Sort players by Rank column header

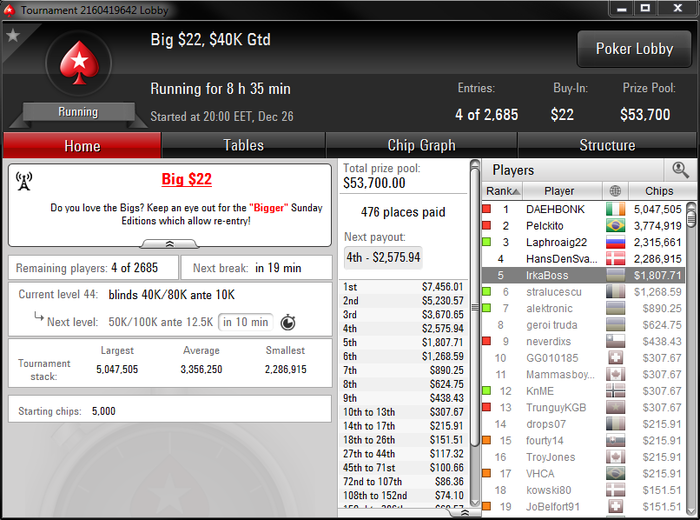click(x=502, y=191)
